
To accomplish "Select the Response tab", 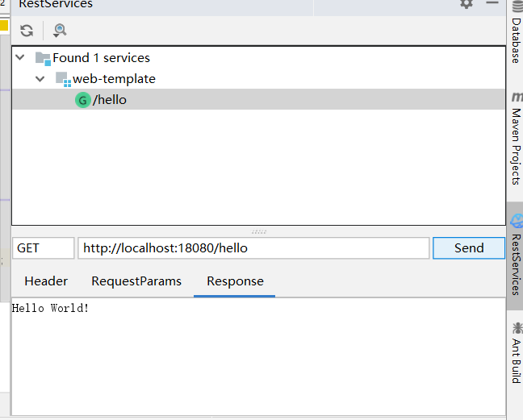I will (x=235, y=281).
